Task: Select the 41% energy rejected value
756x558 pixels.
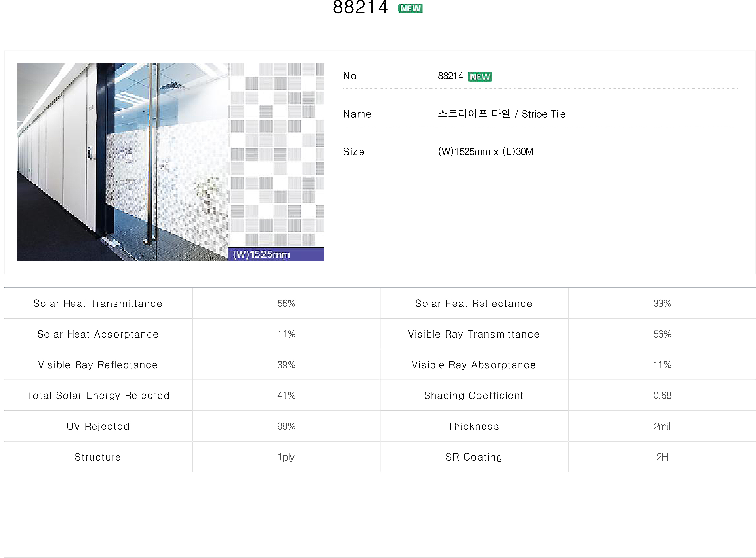Action: click(287, 395)
